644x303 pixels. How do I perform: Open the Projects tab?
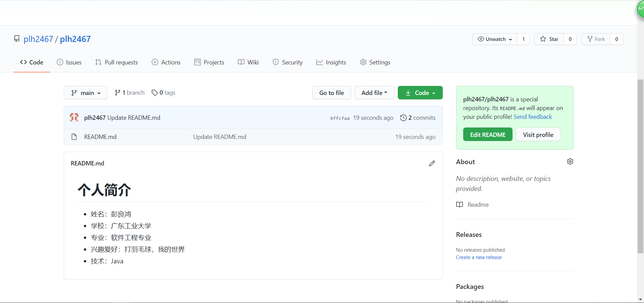209,62
